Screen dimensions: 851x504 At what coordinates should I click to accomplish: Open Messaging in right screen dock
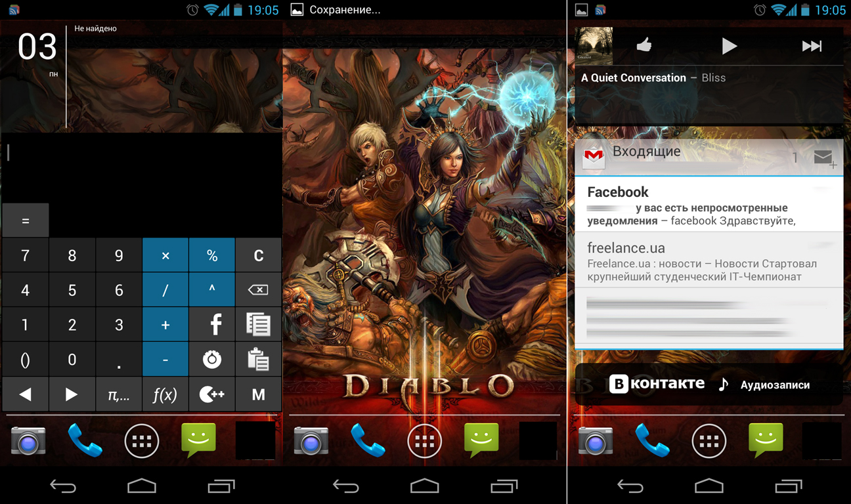[x=766, y=440]
